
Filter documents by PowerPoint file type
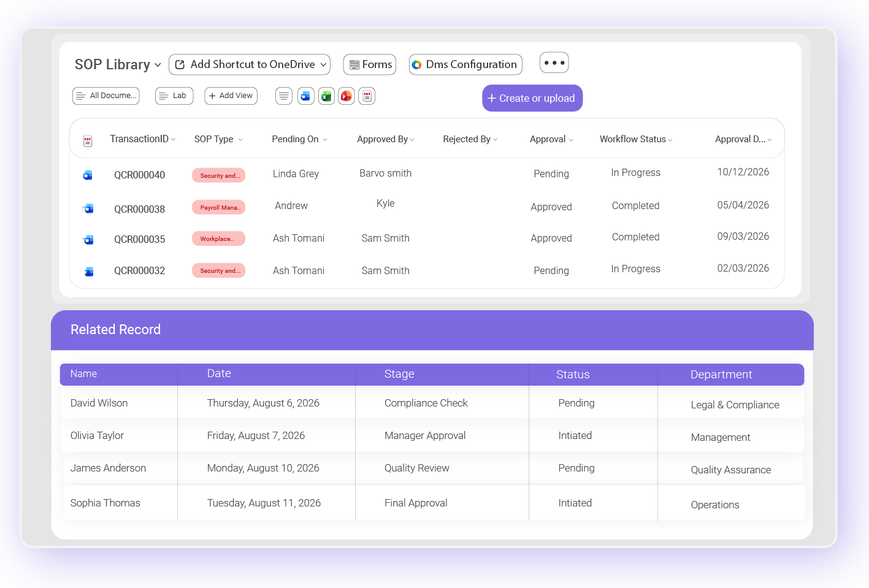click(346, 96)
